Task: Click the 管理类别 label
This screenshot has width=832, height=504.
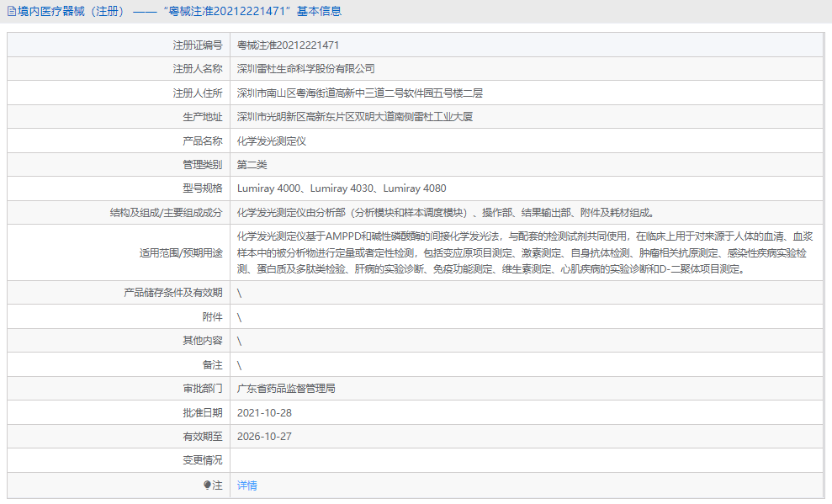Action: click(203, 164)
